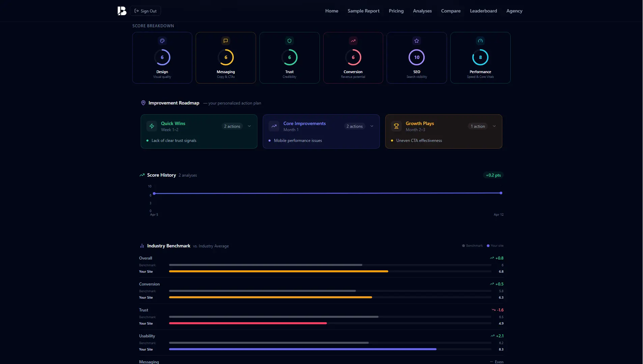The width and height of the screenshot is (643, 364).
Task: Click the Trust Your Site red bar
Action: point(248,323)
